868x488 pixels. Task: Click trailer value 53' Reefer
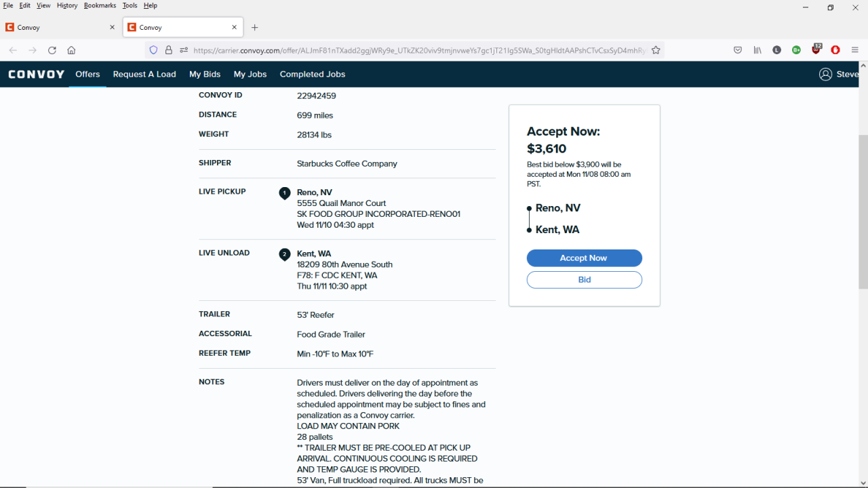pos(315,315)
